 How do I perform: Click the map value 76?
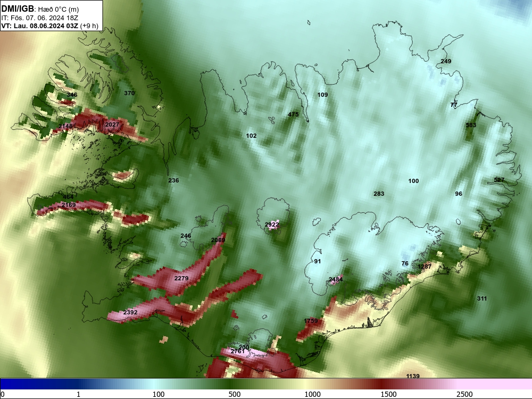click(x=405, y=264)
